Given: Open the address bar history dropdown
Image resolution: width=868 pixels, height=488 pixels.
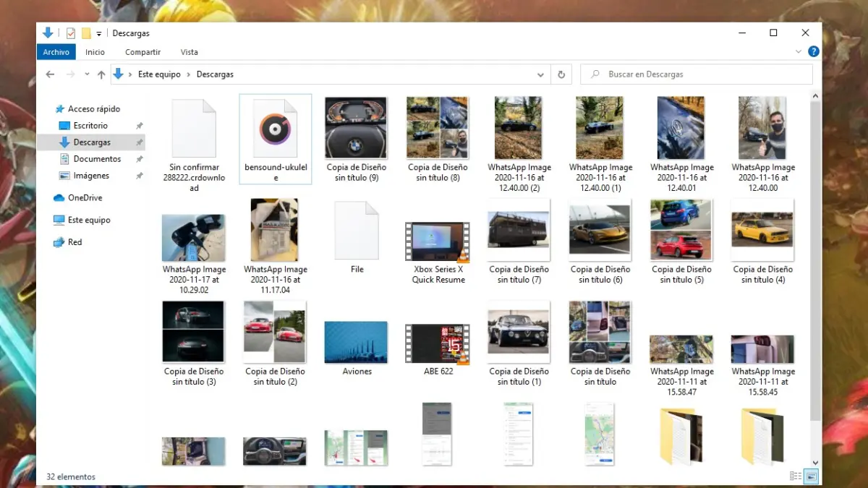Looking at the screenshot, I should click(x=540, y=74).
